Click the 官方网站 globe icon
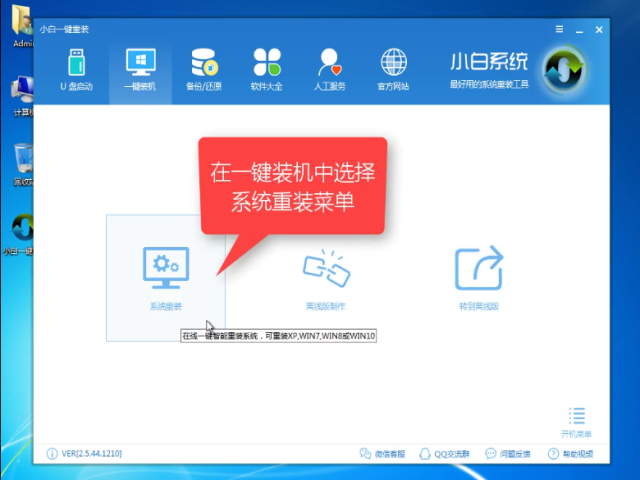This screenshot has height=480, width=640. pos(393,69)
